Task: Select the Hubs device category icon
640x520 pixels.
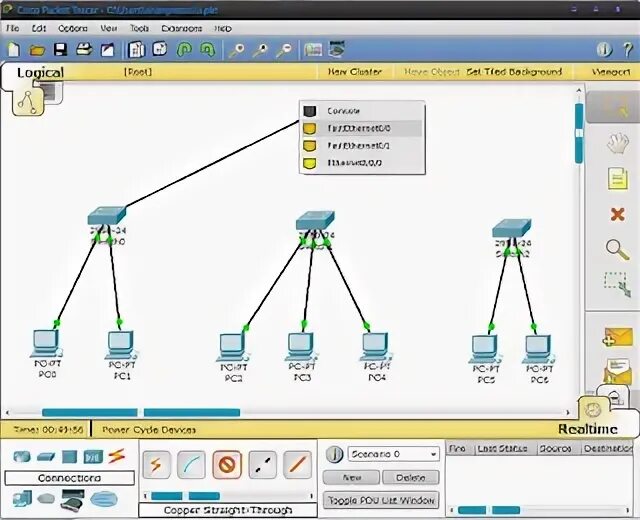Action: point(69,456)
